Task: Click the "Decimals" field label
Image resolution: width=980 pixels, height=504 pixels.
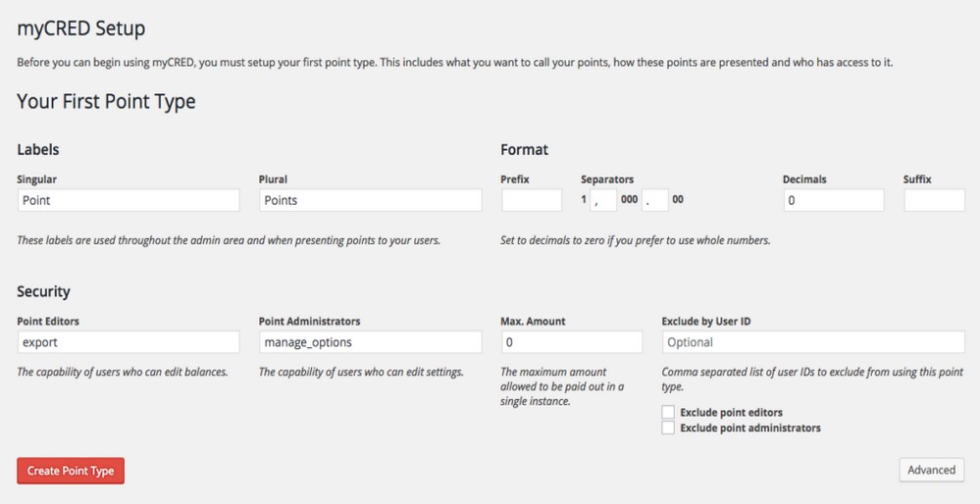Action: coord(804,179)
